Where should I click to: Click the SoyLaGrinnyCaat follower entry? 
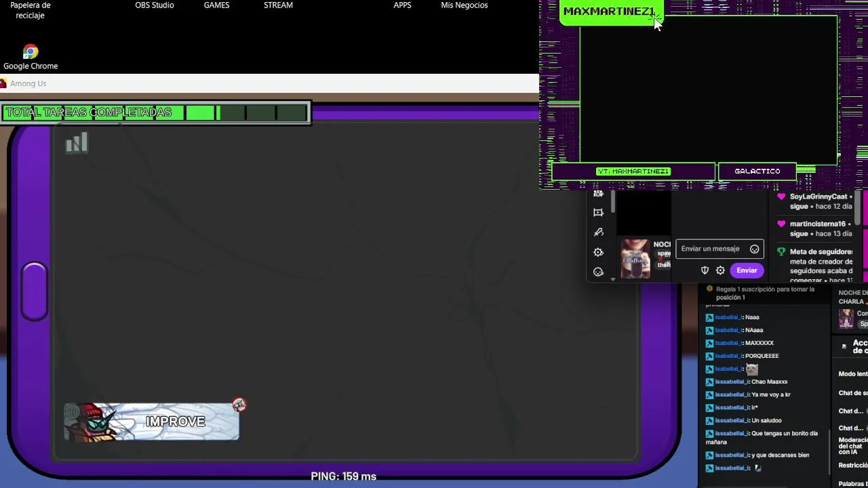tap(816, 201)
